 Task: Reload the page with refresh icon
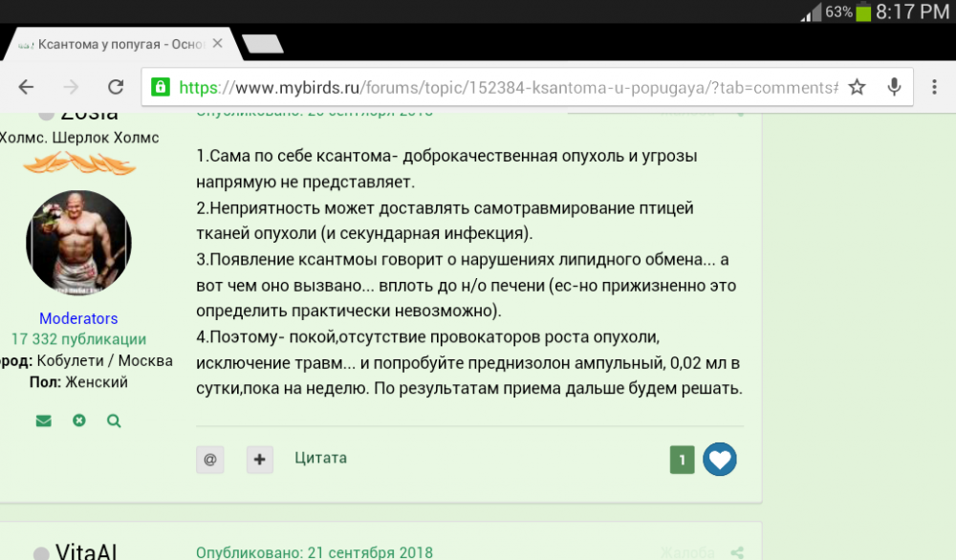[116, 87]
